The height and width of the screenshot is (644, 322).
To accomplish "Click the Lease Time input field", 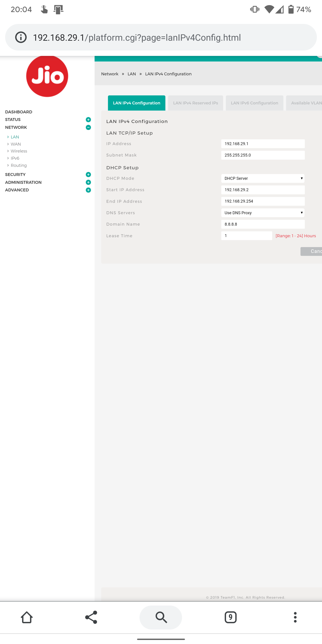I will pos(246,236).
